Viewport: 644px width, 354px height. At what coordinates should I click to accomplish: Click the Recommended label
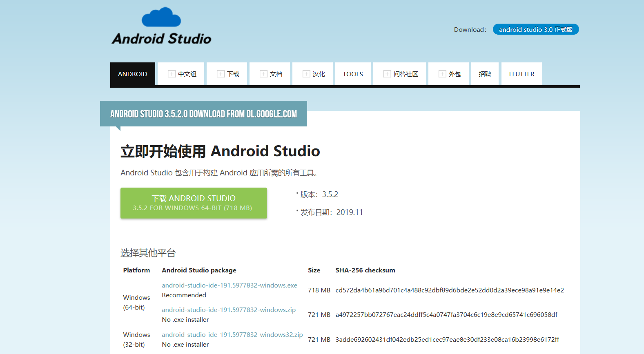point(184,295)
